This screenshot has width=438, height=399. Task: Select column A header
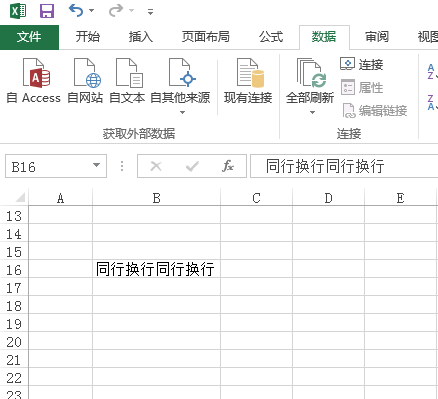(x=60, y=198)
